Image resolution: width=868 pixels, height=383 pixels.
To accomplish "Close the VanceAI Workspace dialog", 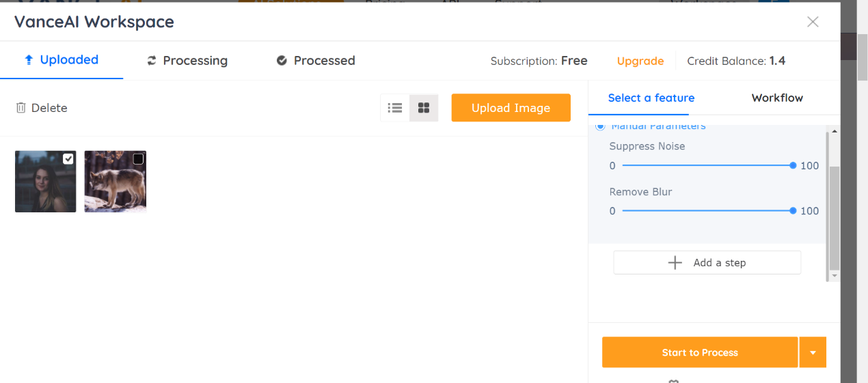I will (x=813, y=22).
